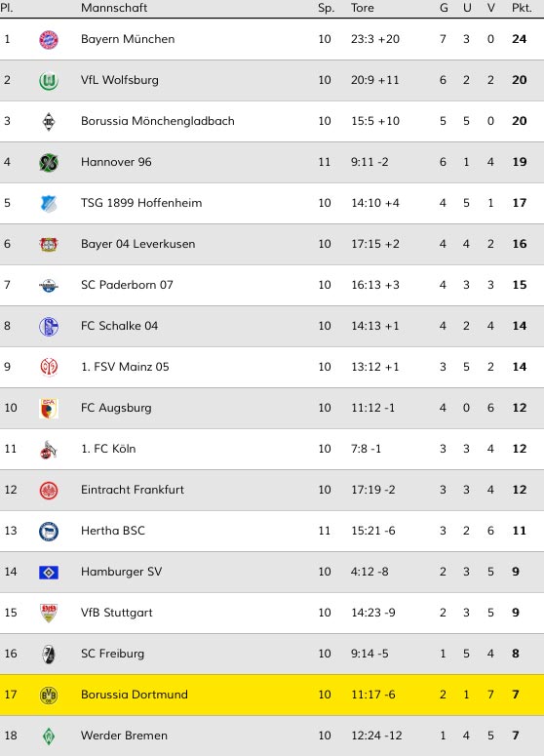This screenshot has width=544, height=756.
Task: Click the VfL Wolfsburg logo
Action: pos(49,81)
